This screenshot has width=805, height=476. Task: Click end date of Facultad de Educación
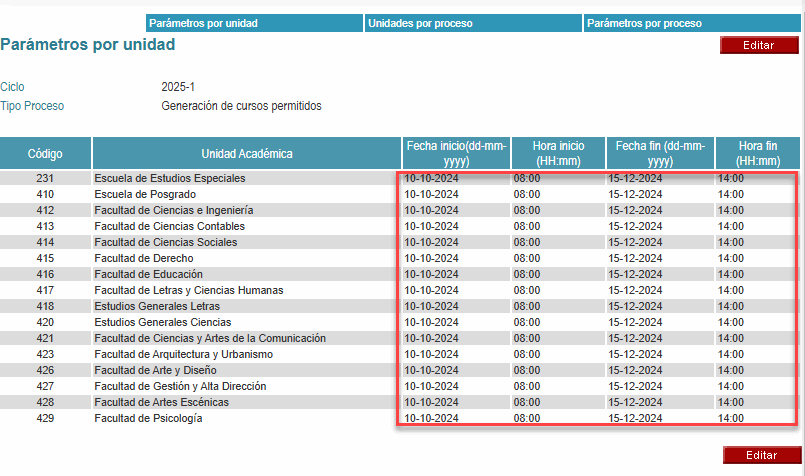(635, 274)
